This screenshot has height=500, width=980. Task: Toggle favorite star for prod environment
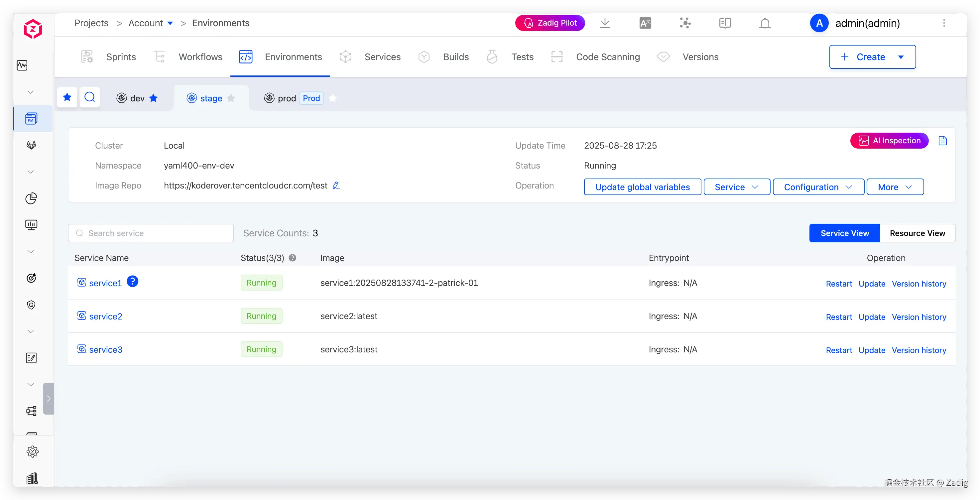pyautogui.click(x=333, y=98)
